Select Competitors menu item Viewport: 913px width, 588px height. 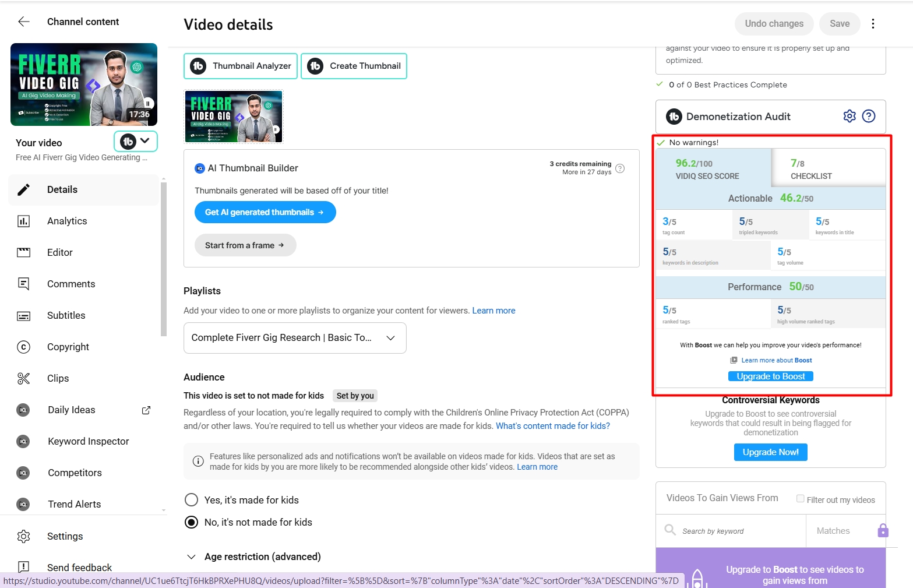pos(84,473)
